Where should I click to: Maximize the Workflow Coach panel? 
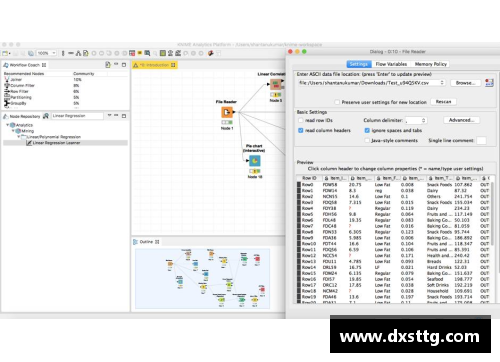(124, 65)
